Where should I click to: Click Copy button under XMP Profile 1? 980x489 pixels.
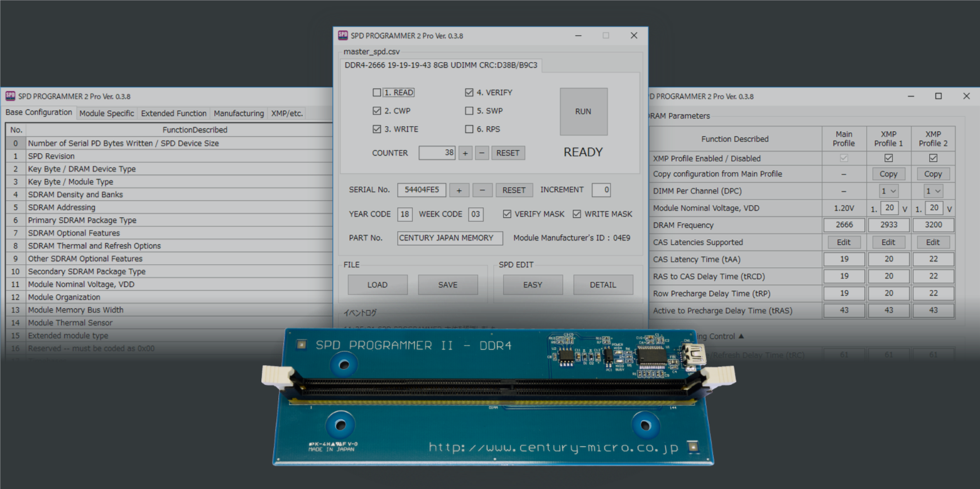click(x=888, y=174)
